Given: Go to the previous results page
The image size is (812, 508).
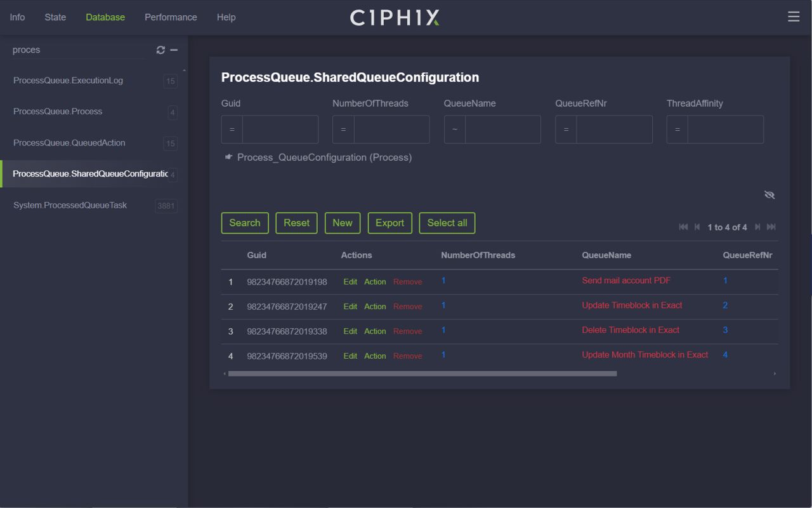Looking at the screenshot, I should point(697,227).
